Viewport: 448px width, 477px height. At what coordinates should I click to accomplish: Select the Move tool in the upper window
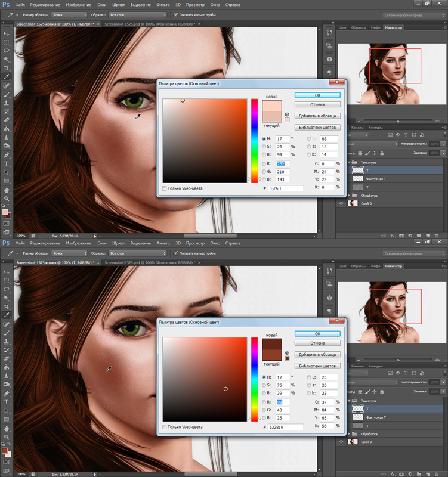point(7,33)
